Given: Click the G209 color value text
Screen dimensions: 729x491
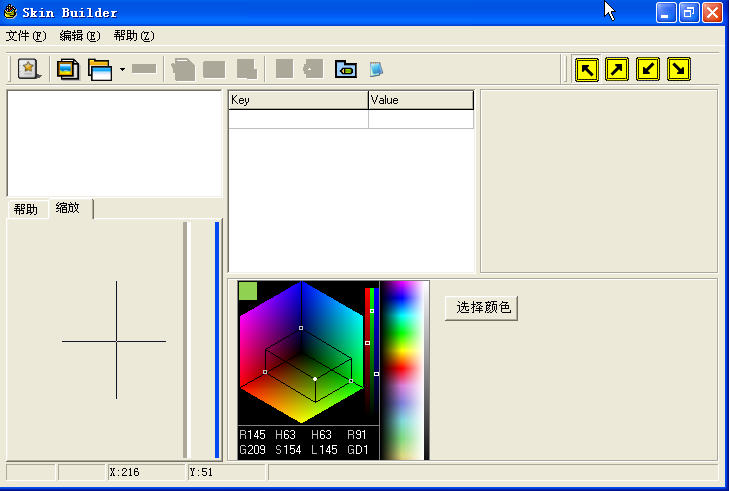Looking at the screenshot, I should pos(252,450).
